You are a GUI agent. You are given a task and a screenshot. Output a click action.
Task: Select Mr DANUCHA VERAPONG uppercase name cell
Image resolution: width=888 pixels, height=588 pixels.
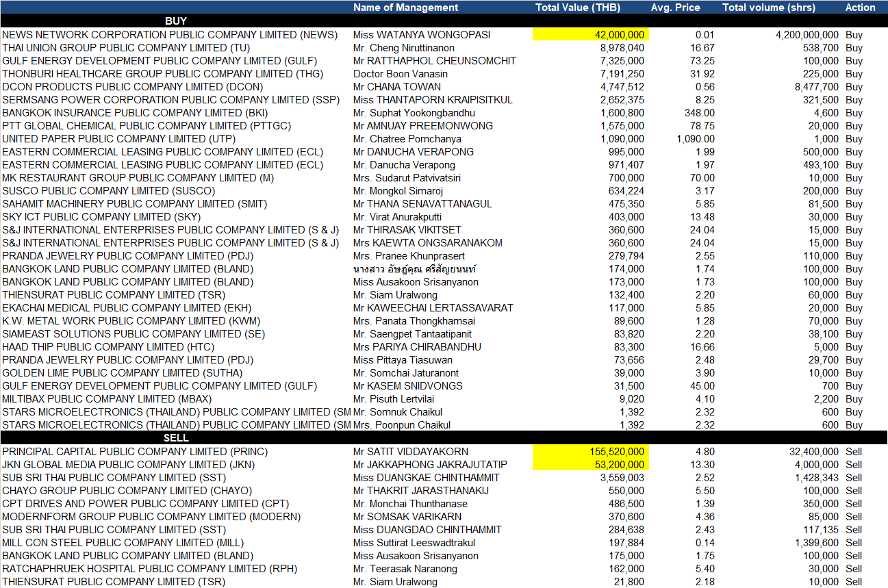tap(414, 152)
